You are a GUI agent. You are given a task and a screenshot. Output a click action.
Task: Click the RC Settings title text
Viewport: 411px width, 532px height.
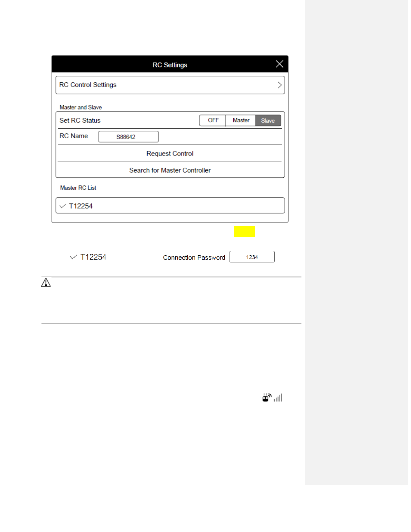(170, 65)
